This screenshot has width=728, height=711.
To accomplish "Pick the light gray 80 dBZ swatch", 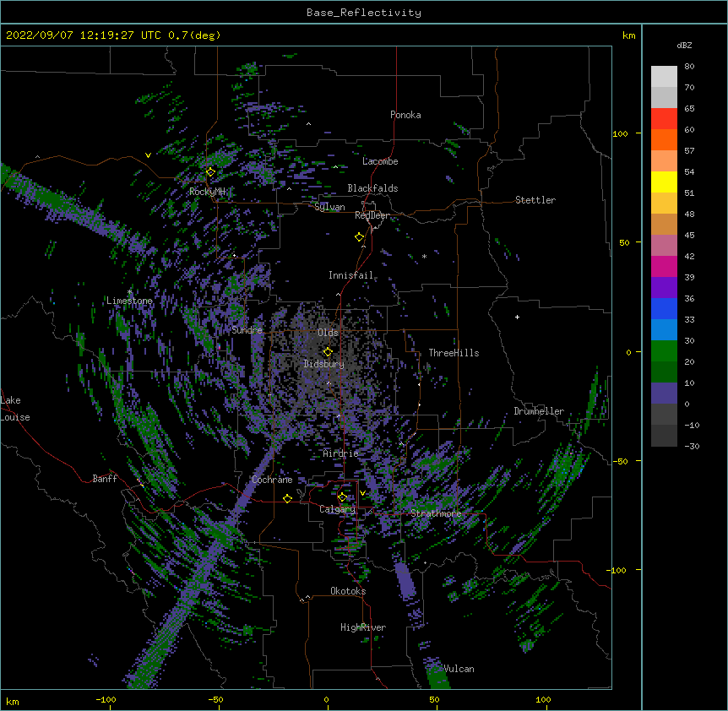I will click(x=664, y=76).
